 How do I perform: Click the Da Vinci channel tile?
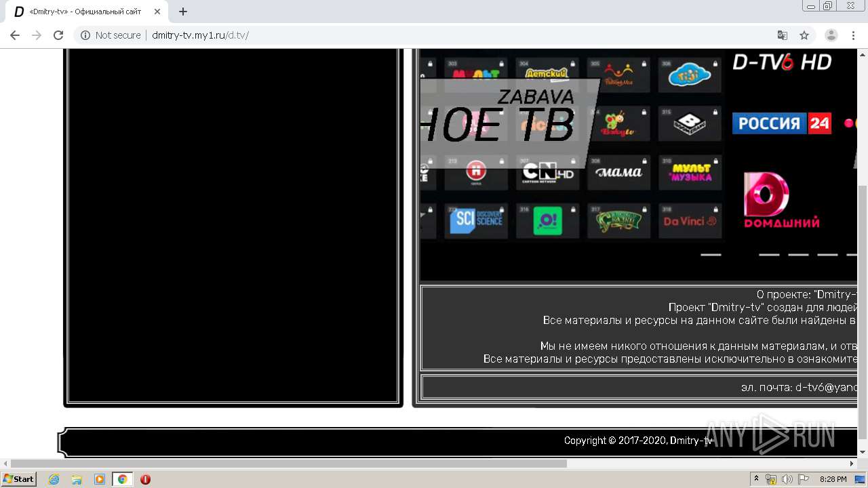coord(689,221)
